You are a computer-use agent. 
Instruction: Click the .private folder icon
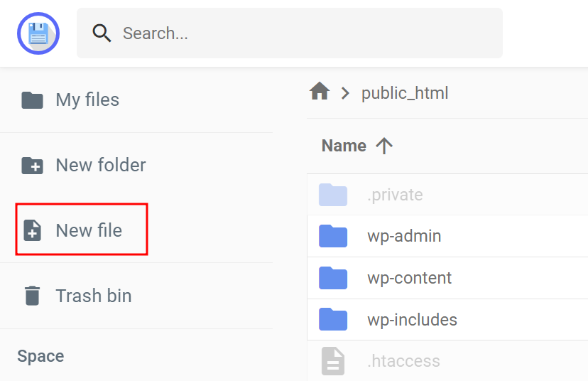pyautogui.click(x=333, y=195)
